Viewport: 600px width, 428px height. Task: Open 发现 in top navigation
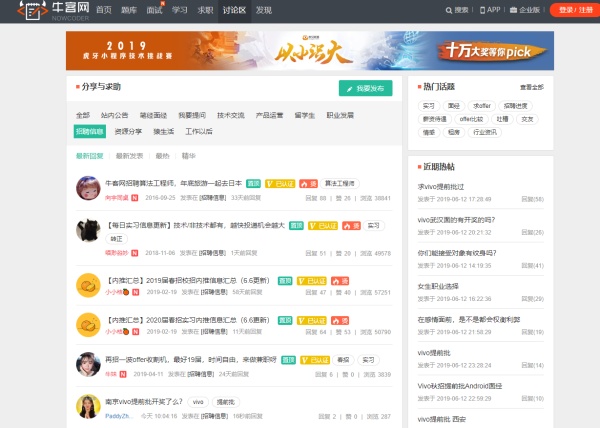click(264, 10)
